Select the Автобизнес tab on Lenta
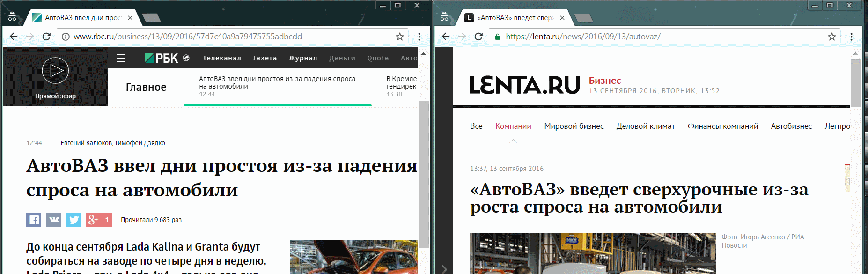This screenshot has width=868, height=274. point(791,126)
